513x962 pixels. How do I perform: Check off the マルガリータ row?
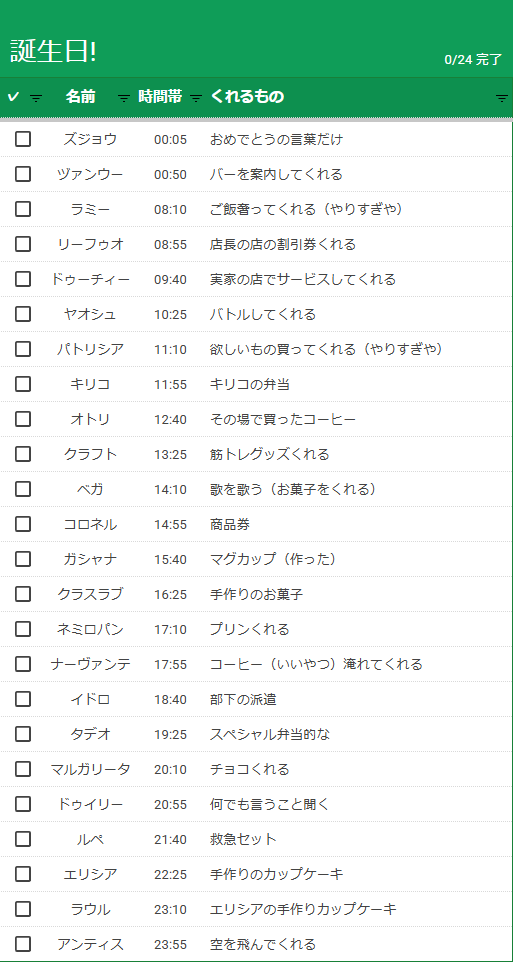pos(23,769)
